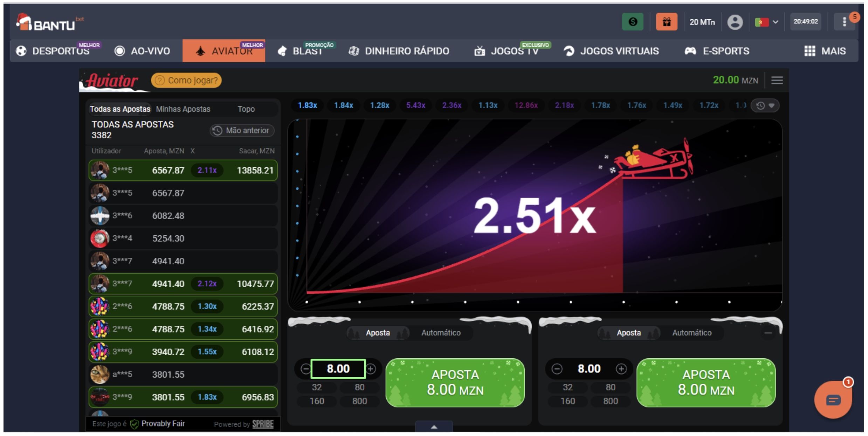Switch right bet panel to Automático
Image resolution: width=868 pixels, height=436 pixels.
click(x=691, y=333)
